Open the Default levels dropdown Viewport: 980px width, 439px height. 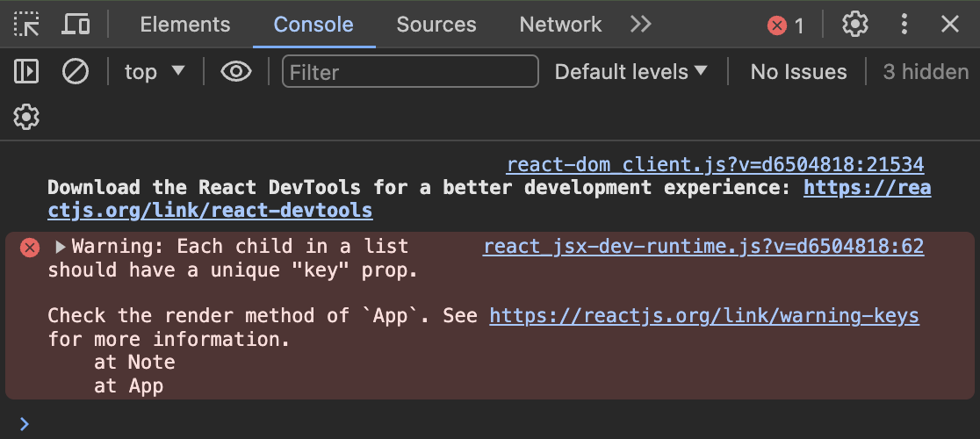631,71
